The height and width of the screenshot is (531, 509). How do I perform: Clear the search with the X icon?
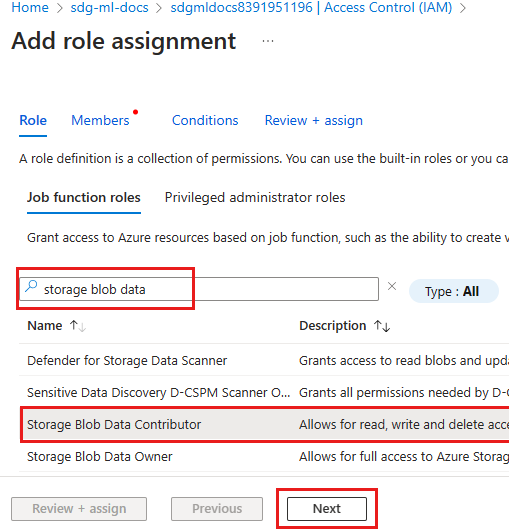[392, 286]
